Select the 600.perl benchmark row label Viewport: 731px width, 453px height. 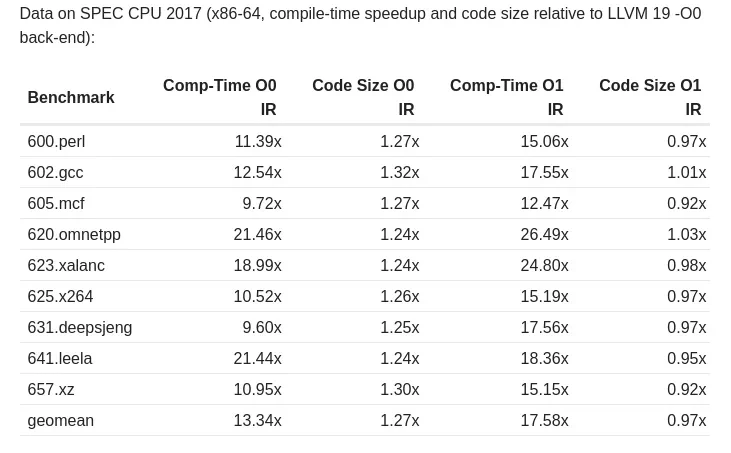click(x=56, y=142)
